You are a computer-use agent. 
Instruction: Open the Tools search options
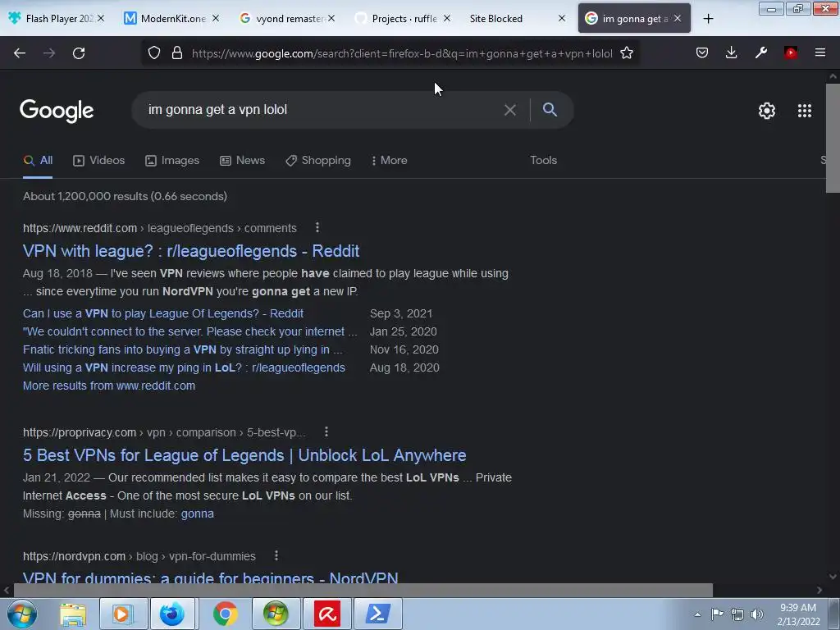543,160
